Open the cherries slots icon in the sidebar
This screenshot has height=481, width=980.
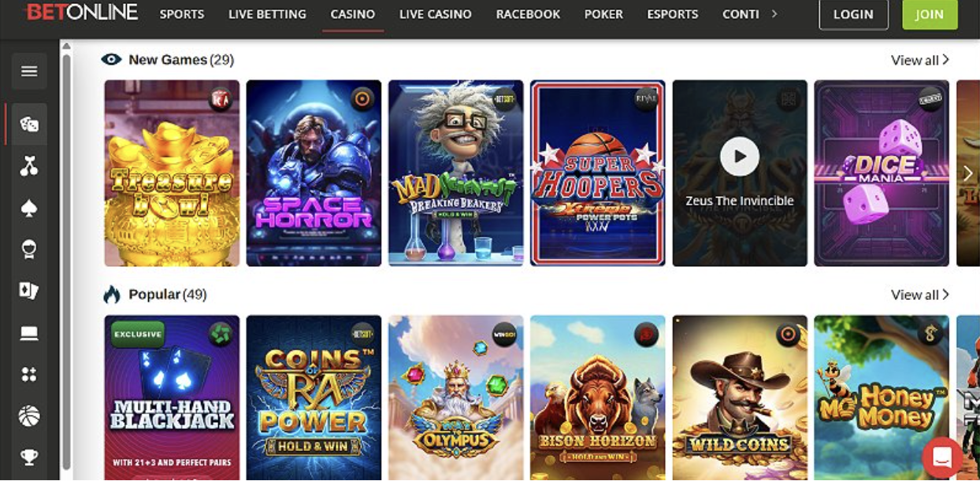tap(29, 165)
